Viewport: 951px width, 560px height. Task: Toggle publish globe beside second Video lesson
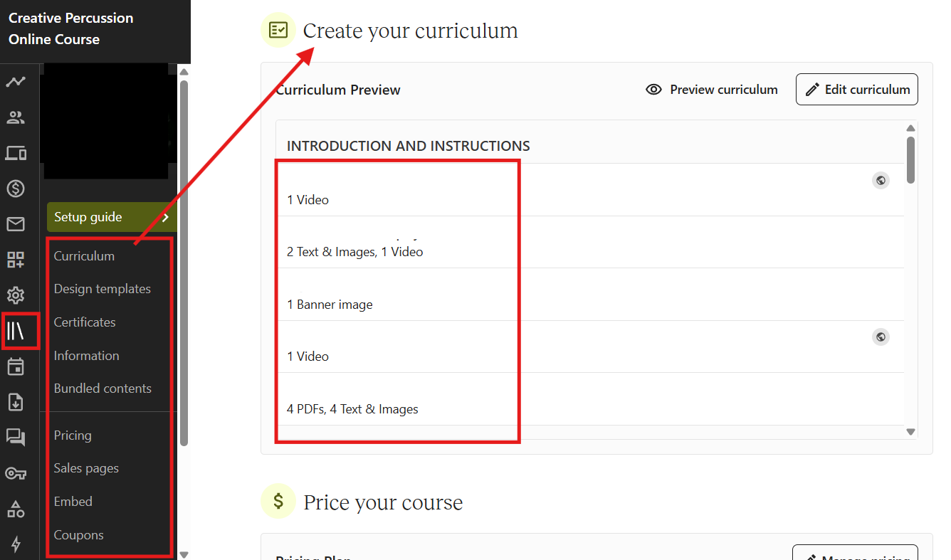pyautogui.click(x=881, y=337)
